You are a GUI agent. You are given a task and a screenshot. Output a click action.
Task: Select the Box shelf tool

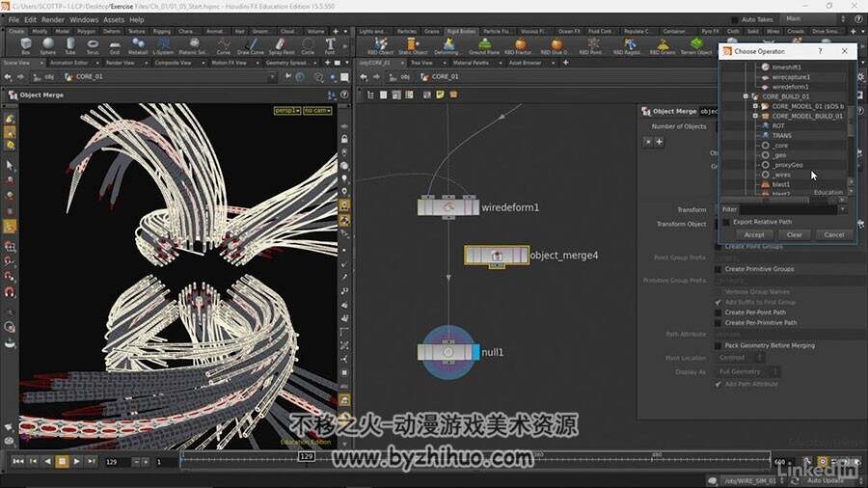(25, 46)
